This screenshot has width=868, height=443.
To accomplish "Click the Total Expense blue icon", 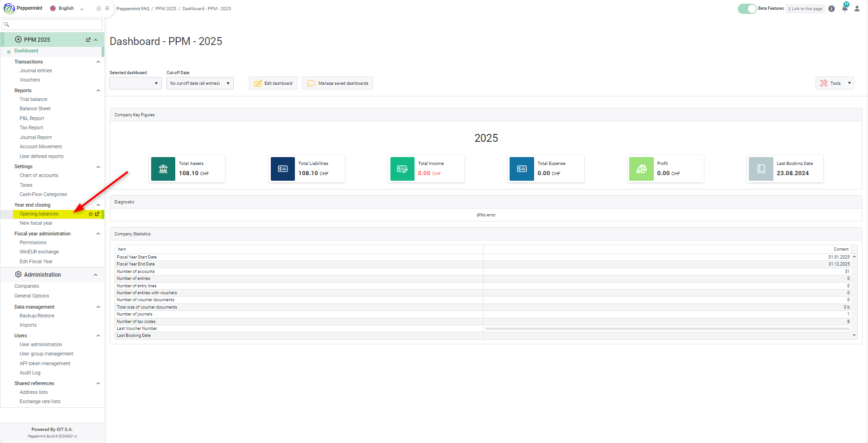I will tap(522, 169).
